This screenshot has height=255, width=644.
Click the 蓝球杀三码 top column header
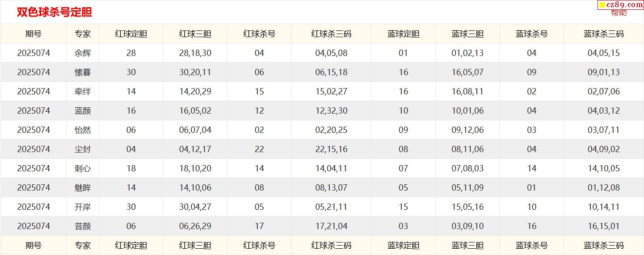[x=604, y=34]
